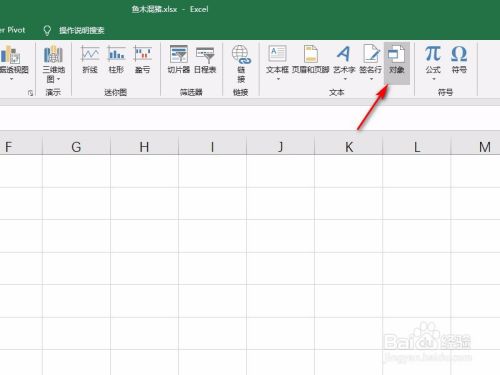Click the Object (对象) button
Image resolution: width=500 pixels, height=375 pixels.
coord(397,63)
